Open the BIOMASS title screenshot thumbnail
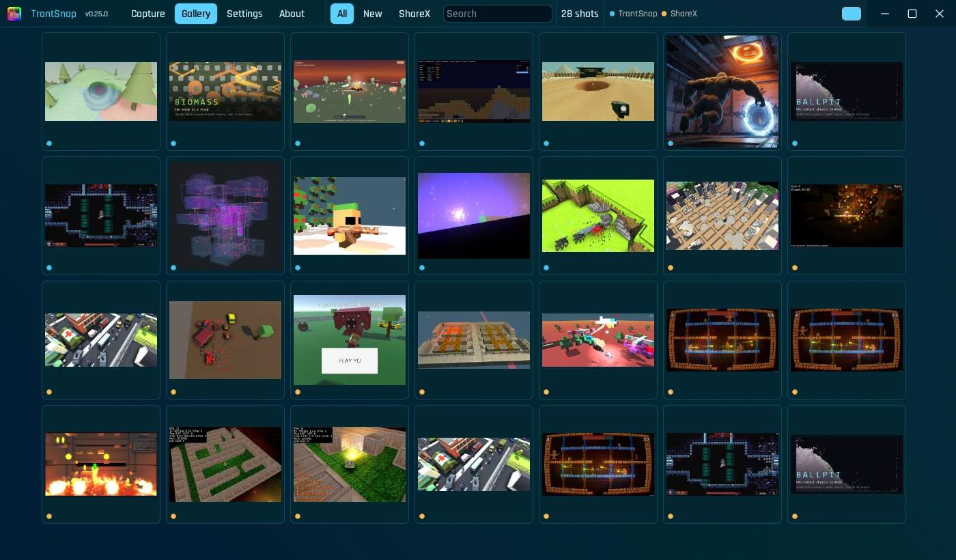Viewport: 956px width, 560px height. pyautogui.click(x=225, y=92)
